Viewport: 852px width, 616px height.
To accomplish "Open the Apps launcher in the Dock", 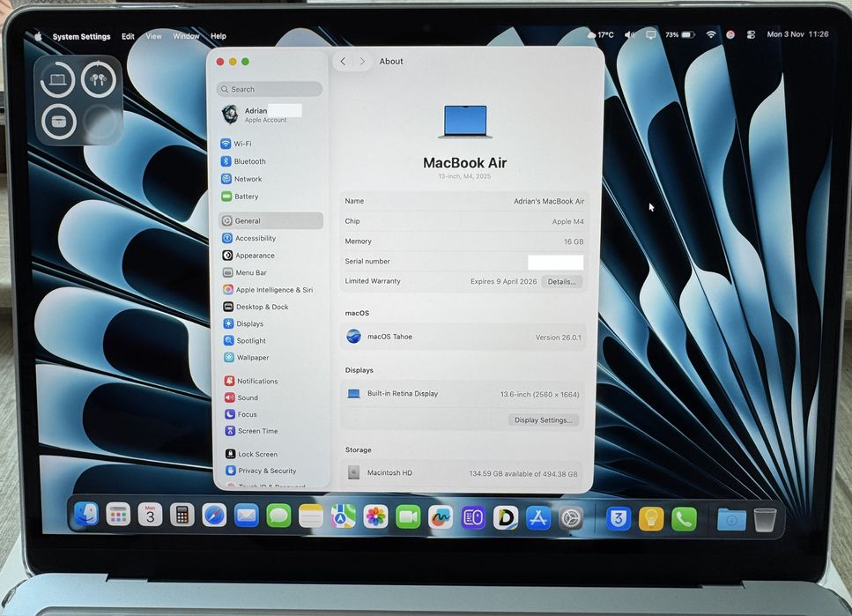I will coord(118,515).
